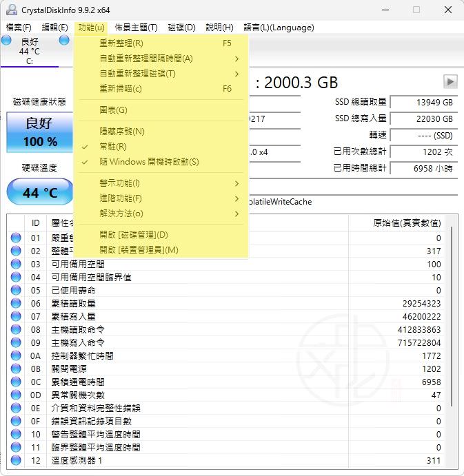
Task: Click status orb for attribute 01
Action: coord(16,238)
